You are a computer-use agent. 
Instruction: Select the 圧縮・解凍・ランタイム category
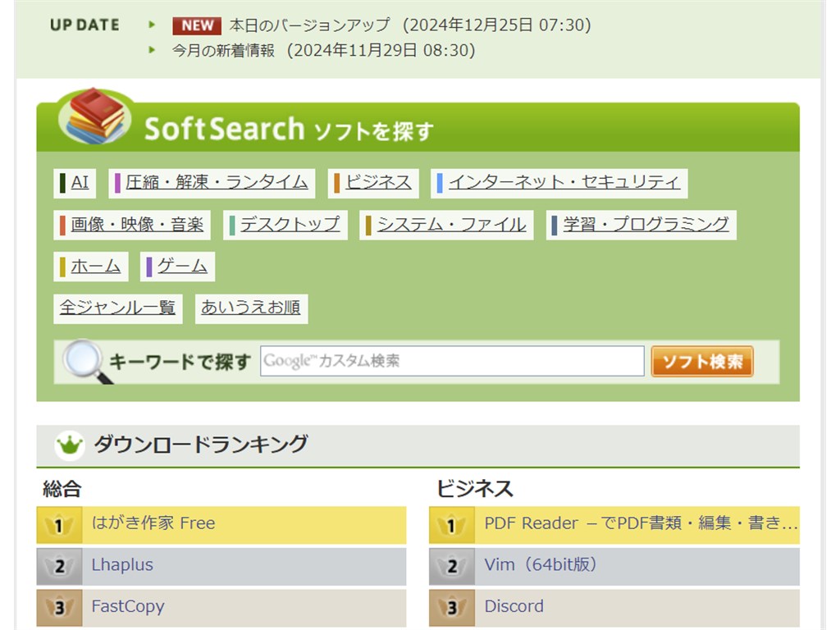pyautogui.click(x=217, y=182)
